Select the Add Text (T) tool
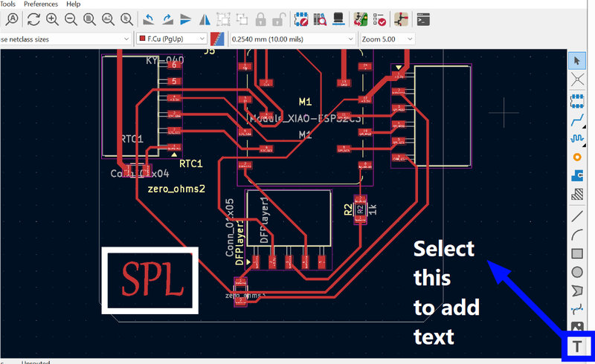Screen dimensions: 595x364 tap(577, 346)
